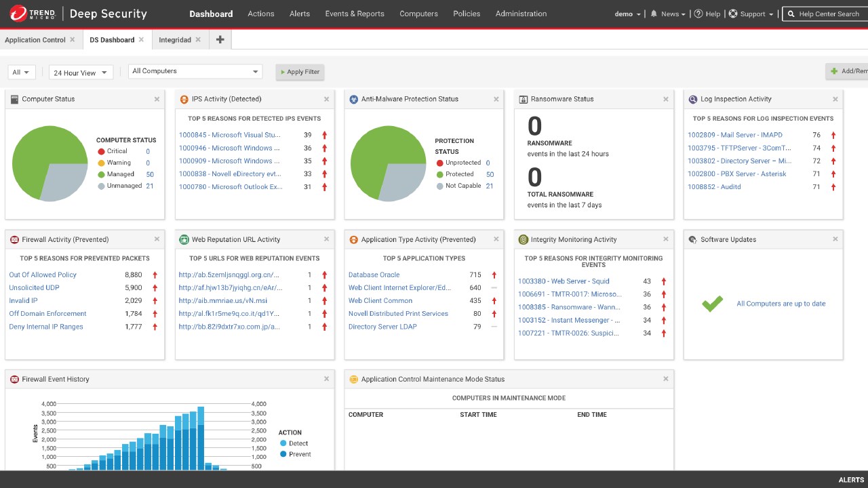Click the Log Inspection Activity icon
868x488 pixels.
point(692,99)
